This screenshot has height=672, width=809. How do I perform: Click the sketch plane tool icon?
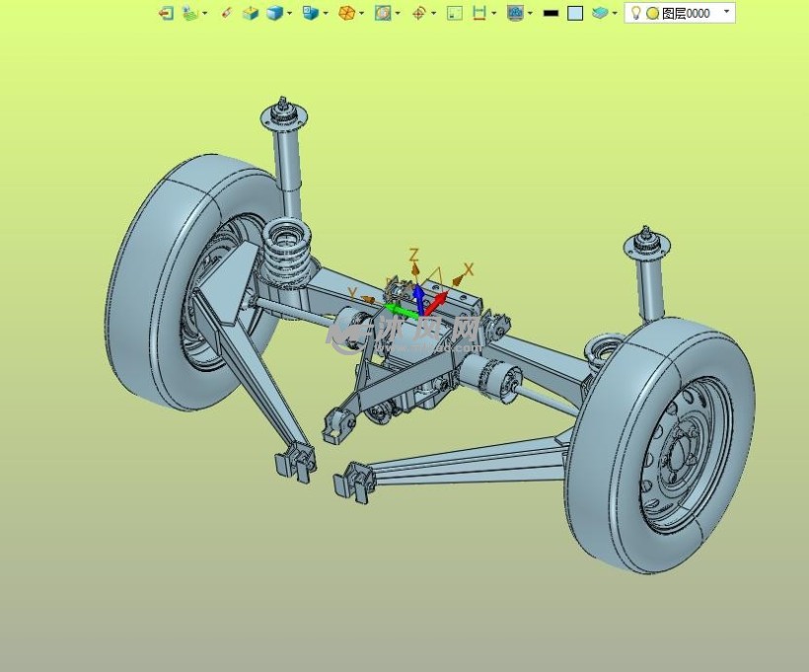190,13
